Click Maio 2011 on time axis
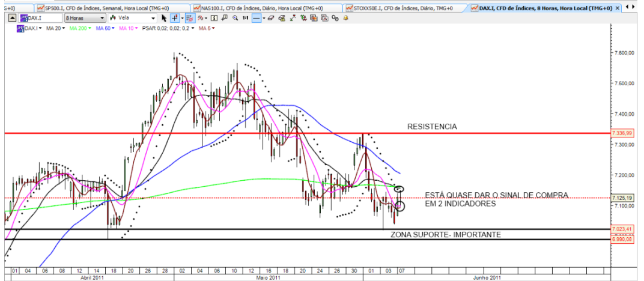Screen dimensions: 644x281 268,277
